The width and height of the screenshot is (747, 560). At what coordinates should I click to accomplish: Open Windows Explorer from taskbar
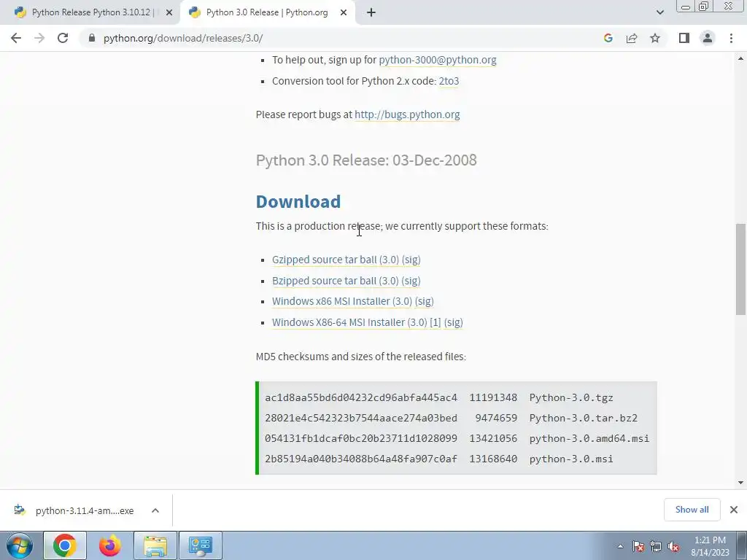155,545
